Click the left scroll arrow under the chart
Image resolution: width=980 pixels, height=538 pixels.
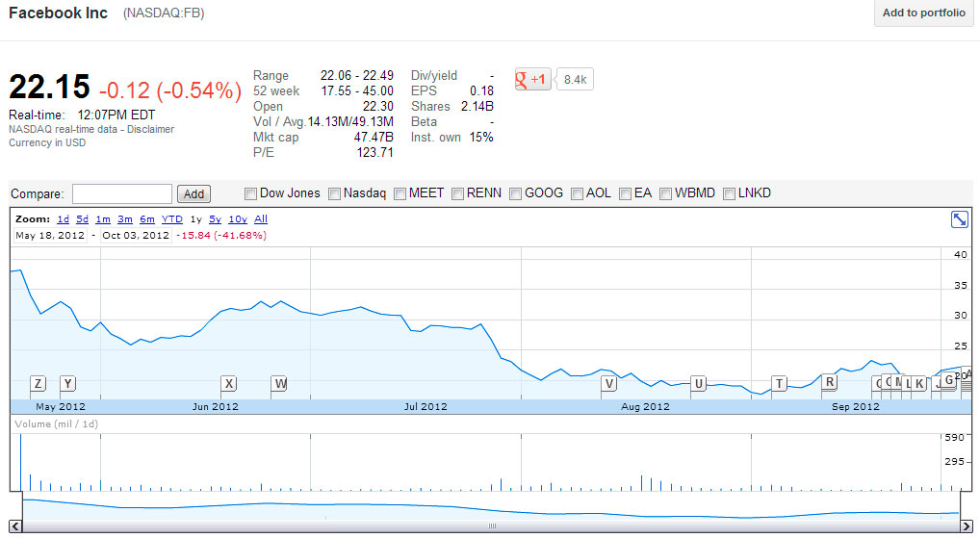pos(15,526)
